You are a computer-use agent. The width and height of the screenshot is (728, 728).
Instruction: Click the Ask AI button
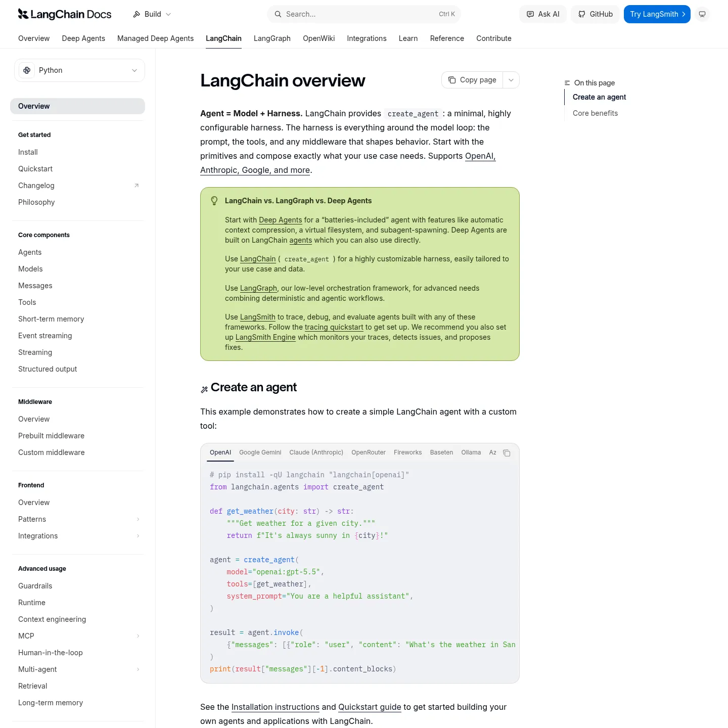543,14
